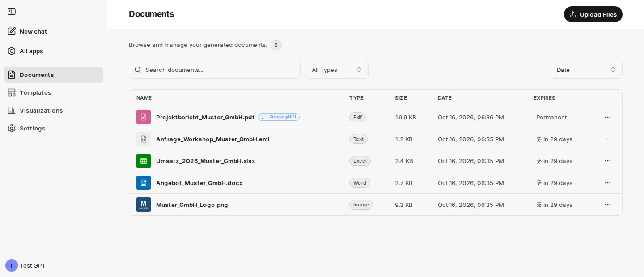Viewport: 644px width, 277px height.
Task: Click the New chat pencil icon
Action: pyautogui.click(x=12, y=31)
